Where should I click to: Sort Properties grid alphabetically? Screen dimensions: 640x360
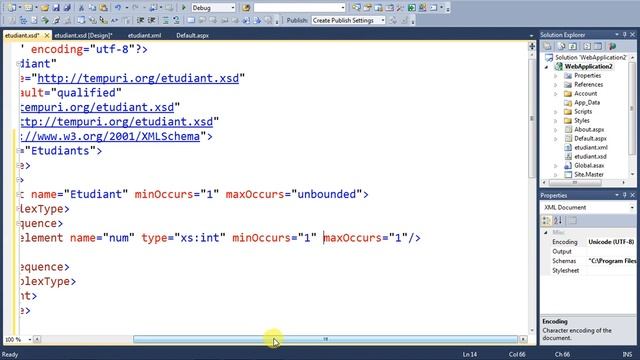[x=558, y=221]
